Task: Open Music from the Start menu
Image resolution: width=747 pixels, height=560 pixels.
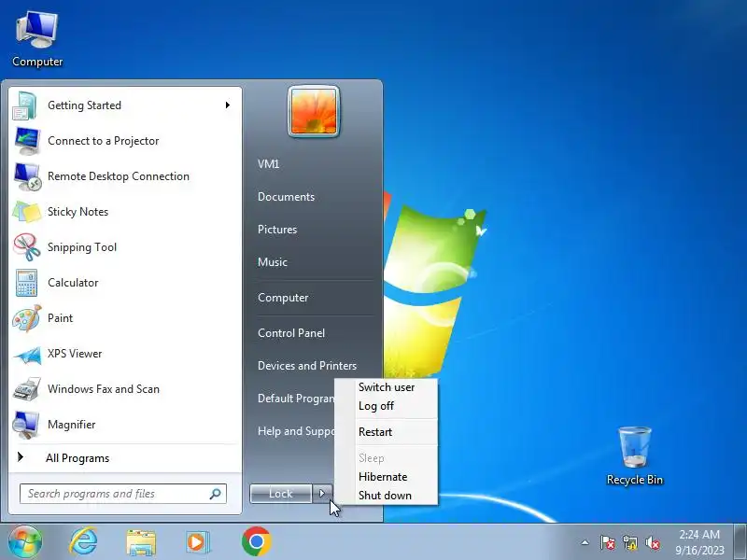Action: point(273,262)
